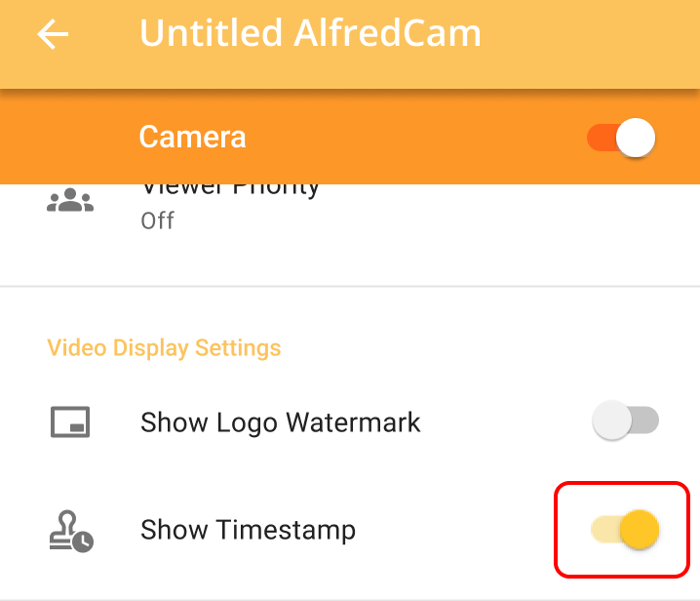Tap the back arrow in the header
The image size is (700, 601).
click(54, 35)
